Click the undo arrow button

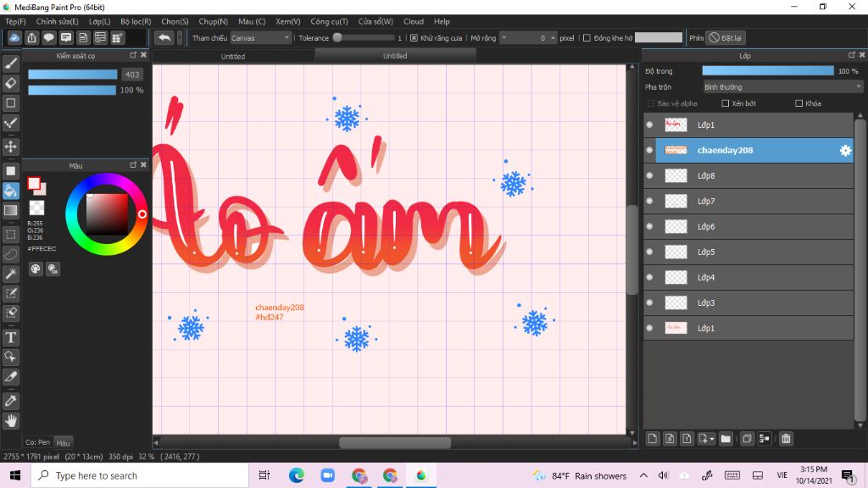(164, 37)
